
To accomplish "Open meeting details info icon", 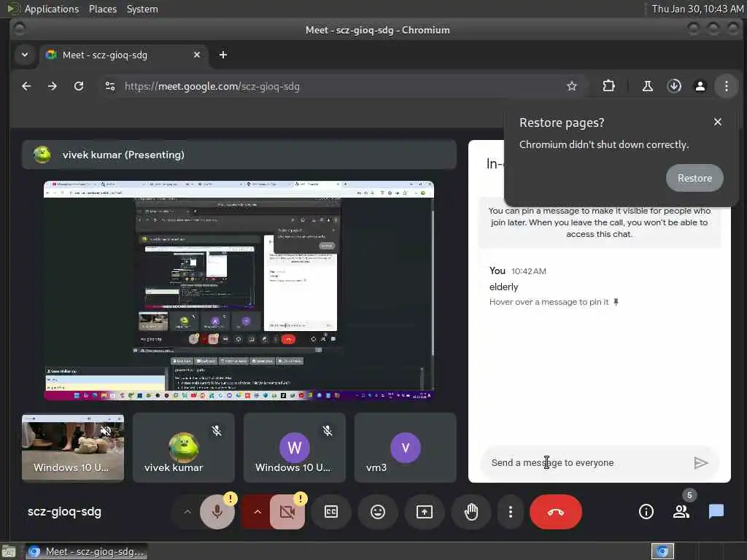I will [x=646, y=512].
